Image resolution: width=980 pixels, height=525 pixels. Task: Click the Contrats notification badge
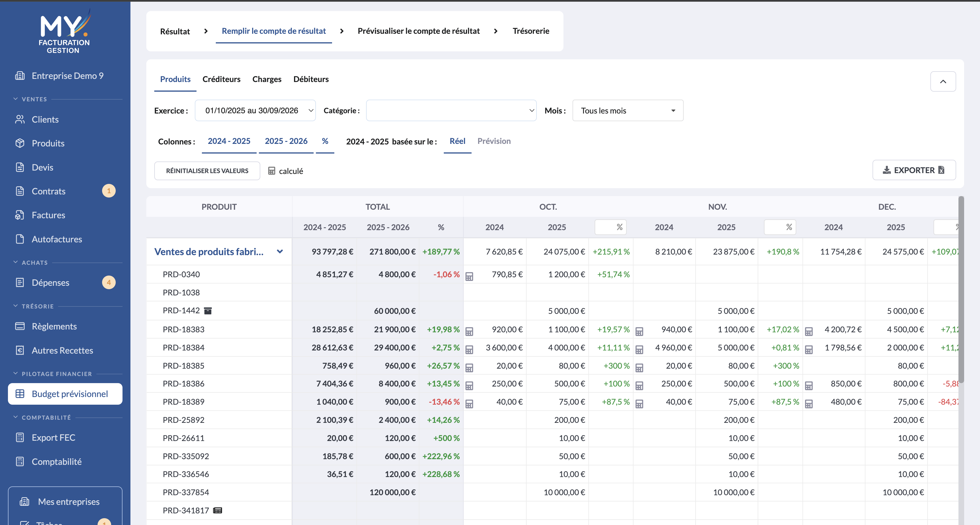coord(109,191)
